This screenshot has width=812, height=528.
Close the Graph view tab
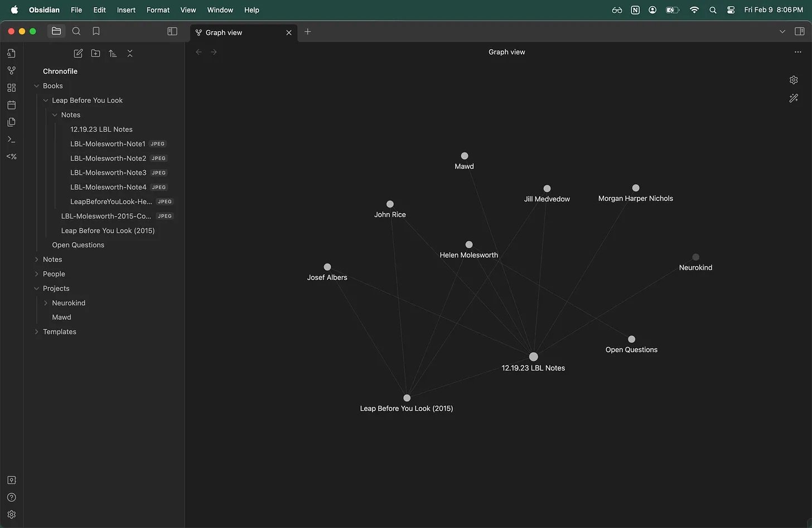[289, 32]
